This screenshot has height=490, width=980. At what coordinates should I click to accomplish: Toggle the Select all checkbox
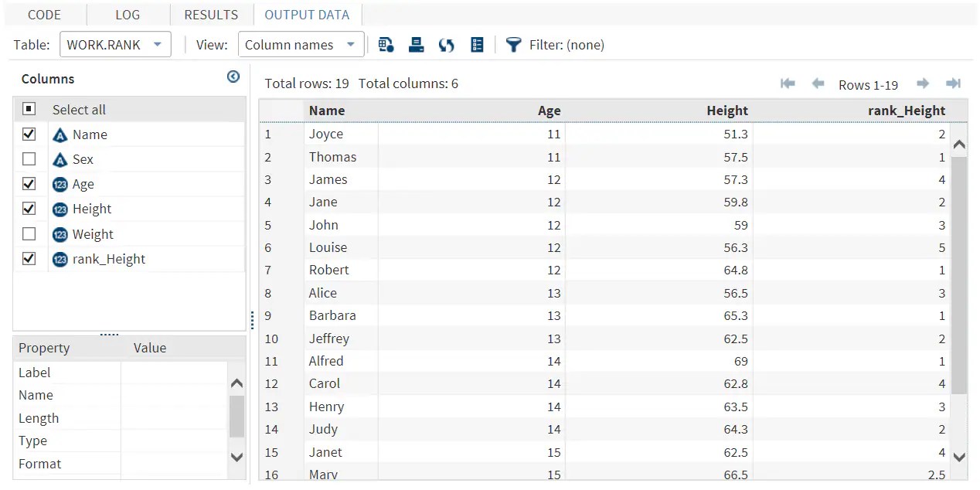[29, 109]
